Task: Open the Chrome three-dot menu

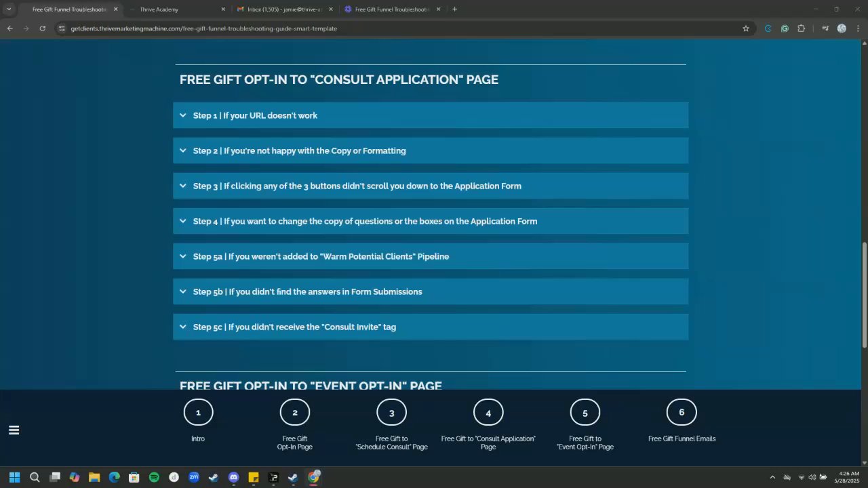Action: point(858,28)
